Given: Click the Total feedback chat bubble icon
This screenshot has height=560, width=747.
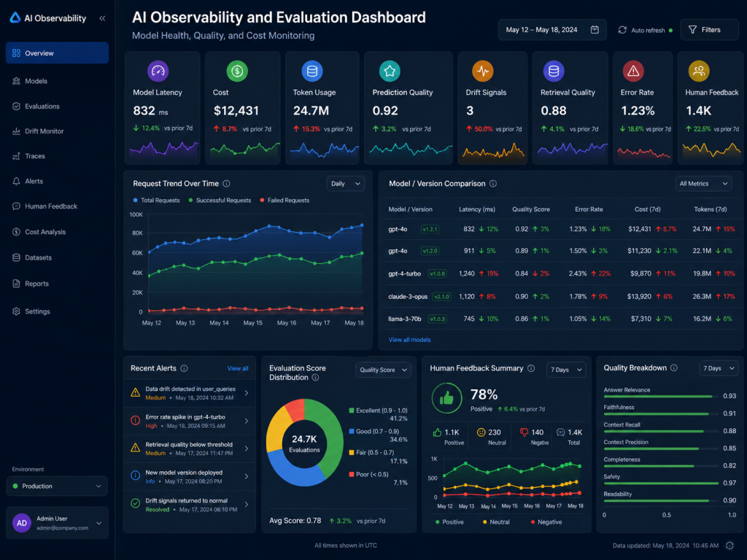Looking at the screenshot, I should 561,432.
